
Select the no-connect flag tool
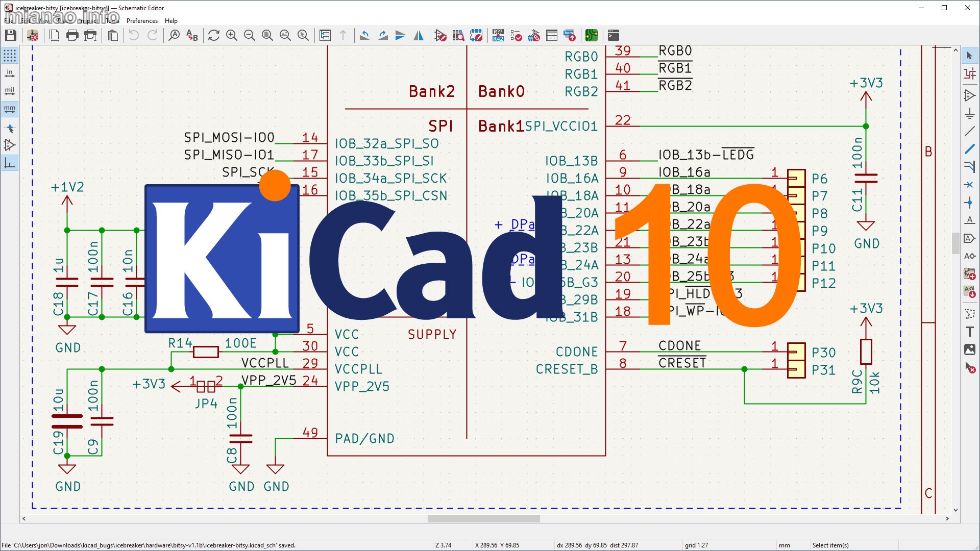[970, 185]
